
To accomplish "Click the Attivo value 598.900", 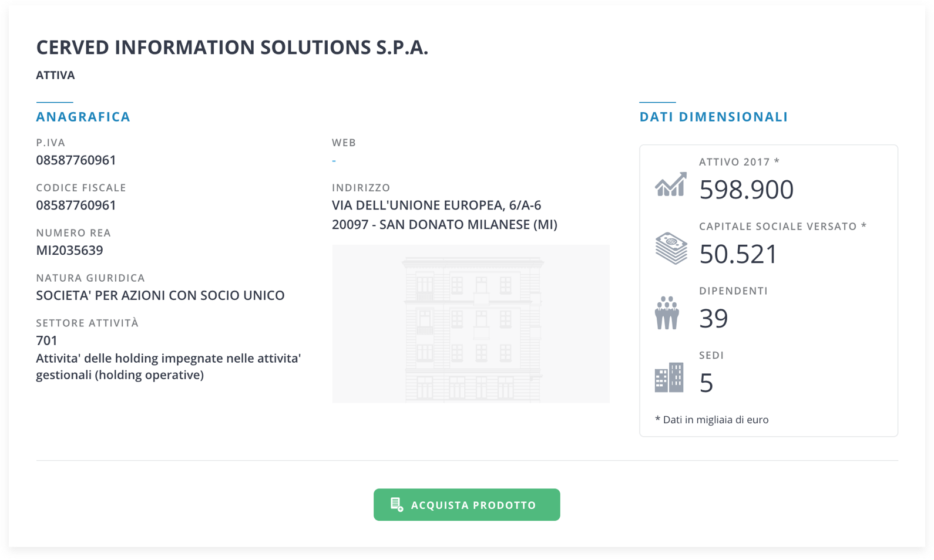I will point(746,189).
